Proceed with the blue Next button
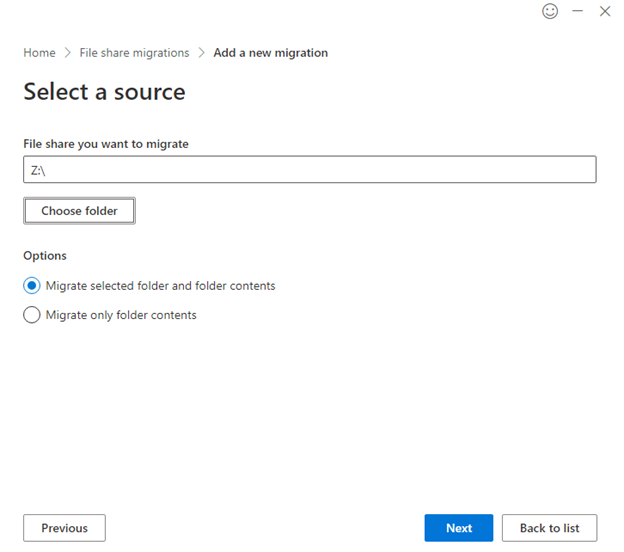624x552 pixels. [x=459, y=528]
